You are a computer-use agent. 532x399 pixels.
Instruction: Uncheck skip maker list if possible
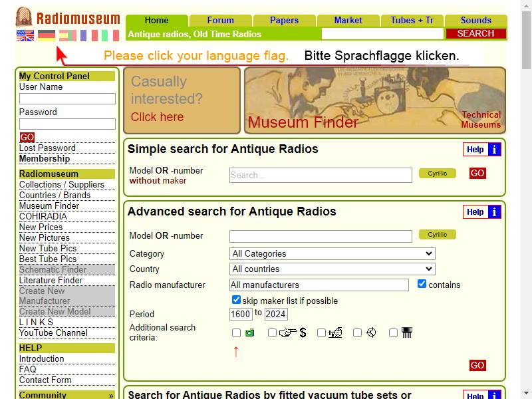click(236, 300)
